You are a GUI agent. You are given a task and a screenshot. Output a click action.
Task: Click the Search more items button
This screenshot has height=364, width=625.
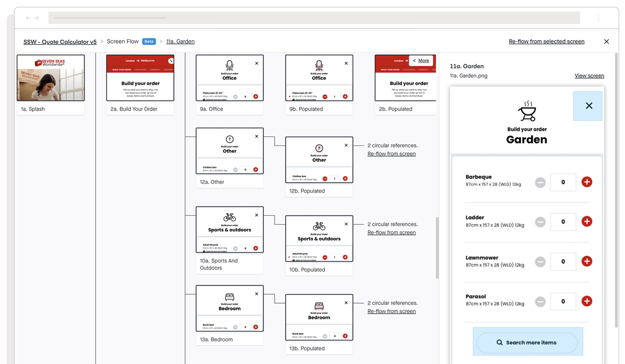[x=527, y=342]
